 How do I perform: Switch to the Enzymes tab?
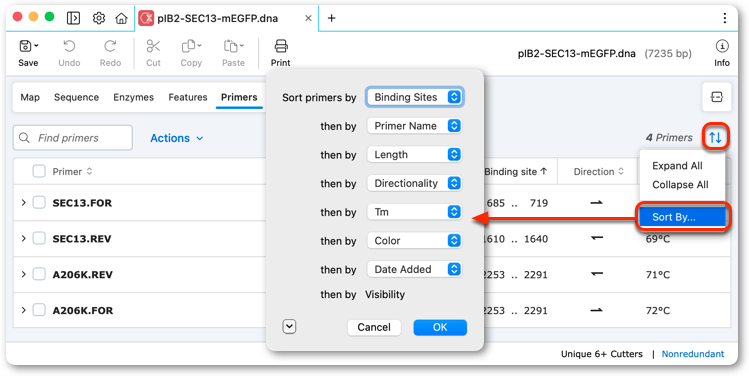(x=133, y=97)
